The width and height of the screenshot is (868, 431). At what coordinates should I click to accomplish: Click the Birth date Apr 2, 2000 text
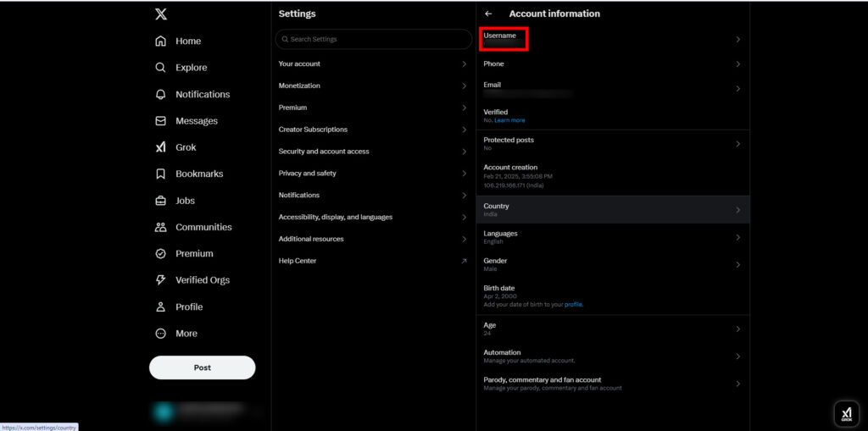click(x=499, y=296)
